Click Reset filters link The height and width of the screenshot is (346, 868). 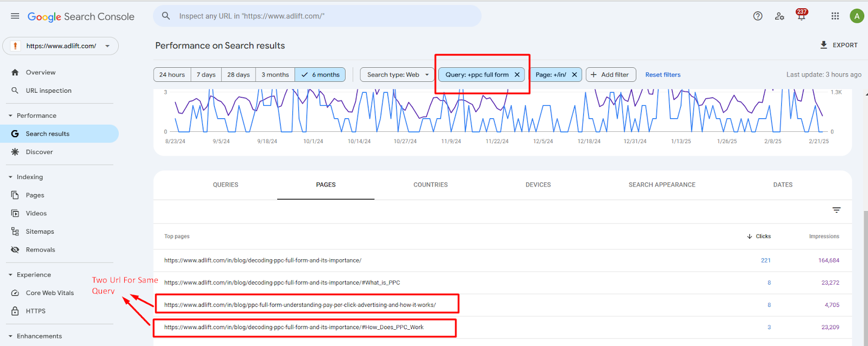click(x=663, y=75)
